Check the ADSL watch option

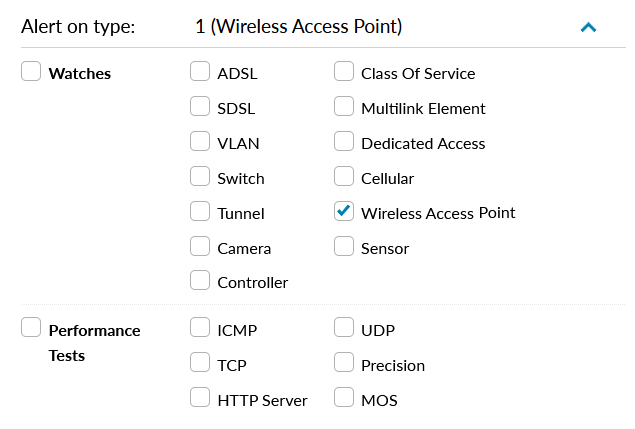(x=200, y=72)
